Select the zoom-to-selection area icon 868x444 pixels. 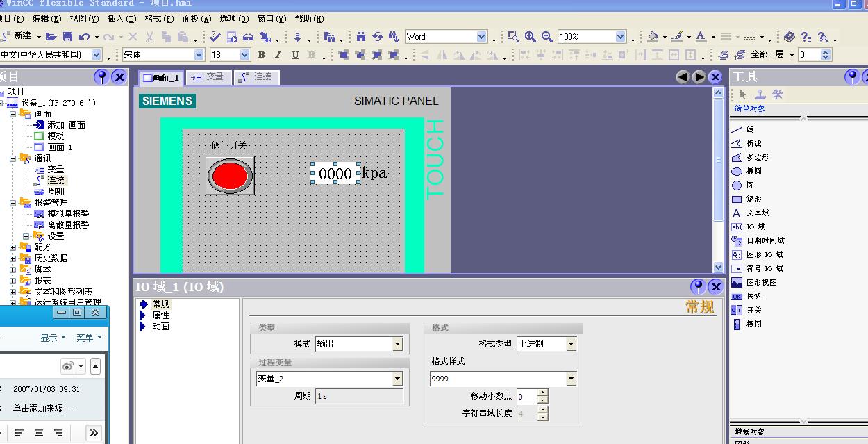(x=513, y=36)
